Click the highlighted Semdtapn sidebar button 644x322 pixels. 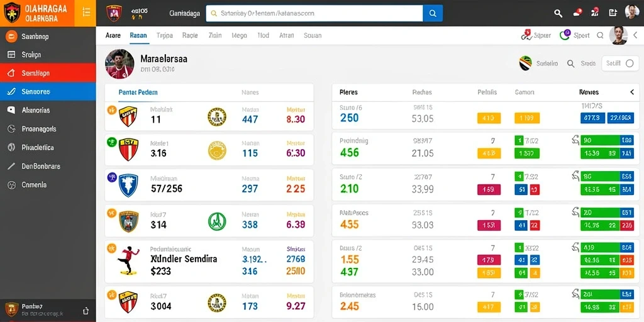click(48, 73)
